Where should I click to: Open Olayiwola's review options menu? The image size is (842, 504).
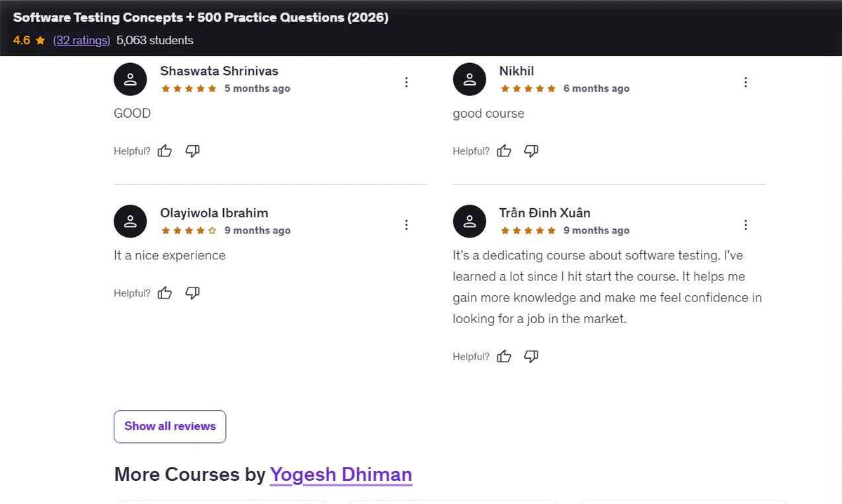pos(406,224)
